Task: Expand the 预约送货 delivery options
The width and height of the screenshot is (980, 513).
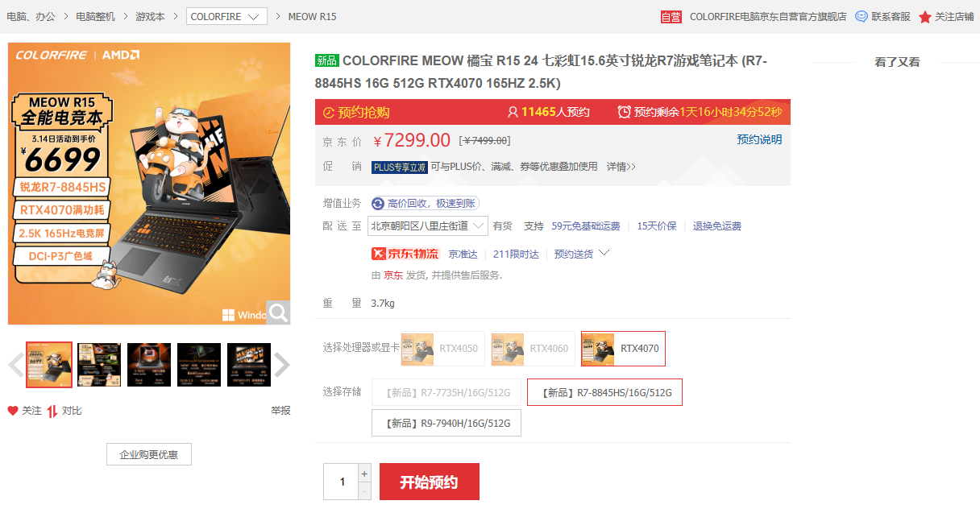Action: pos(582,254)
